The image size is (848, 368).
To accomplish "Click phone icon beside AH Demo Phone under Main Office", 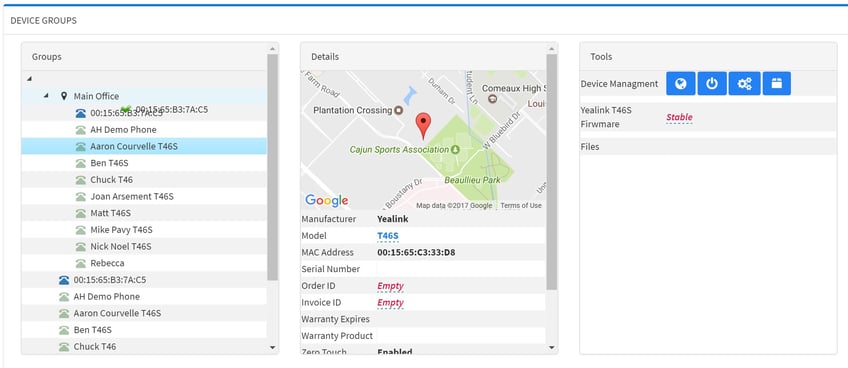I will point(81,129).
